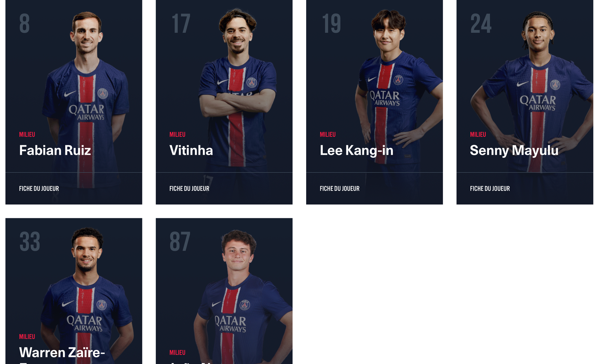Click jersey number 8 on first card

24,23
